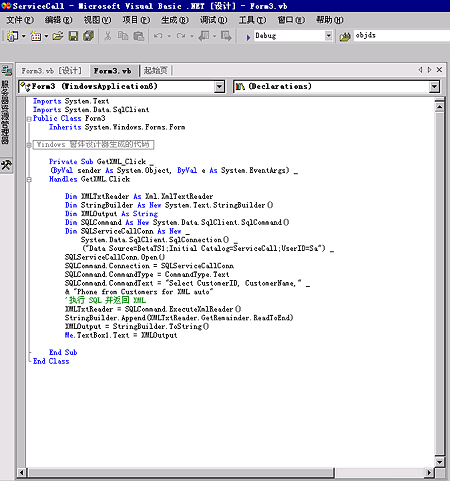The width and height of the screenshot is (450, 481).
Task: Click the vertical scrollbar down arrow
Action: click(x=439, y=462)
